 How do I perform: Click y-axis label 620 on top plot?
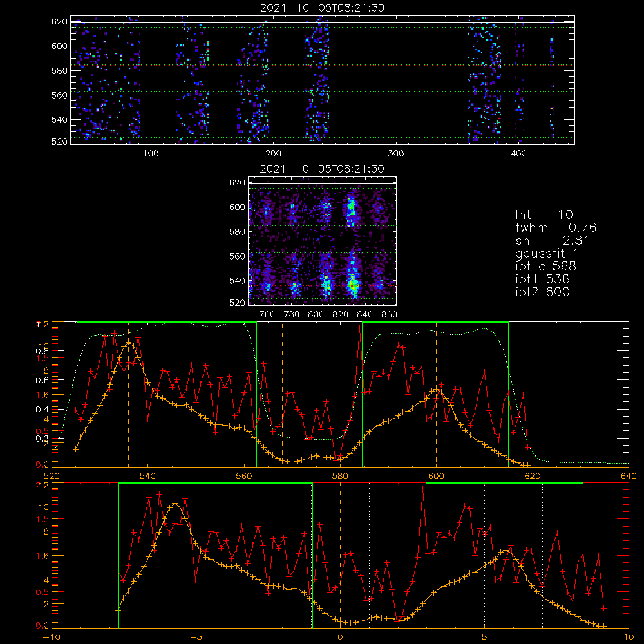tap(59, 22)
